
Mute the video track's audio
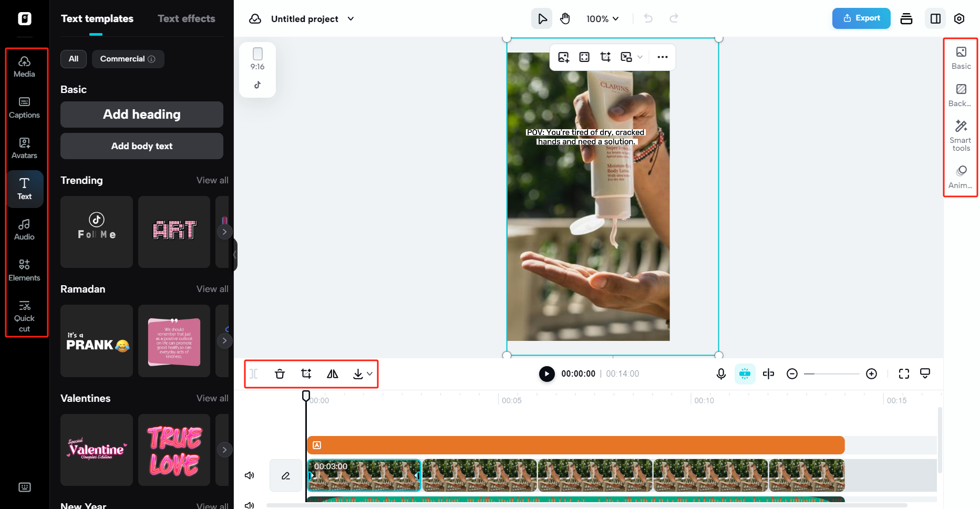tap(250, 475)
